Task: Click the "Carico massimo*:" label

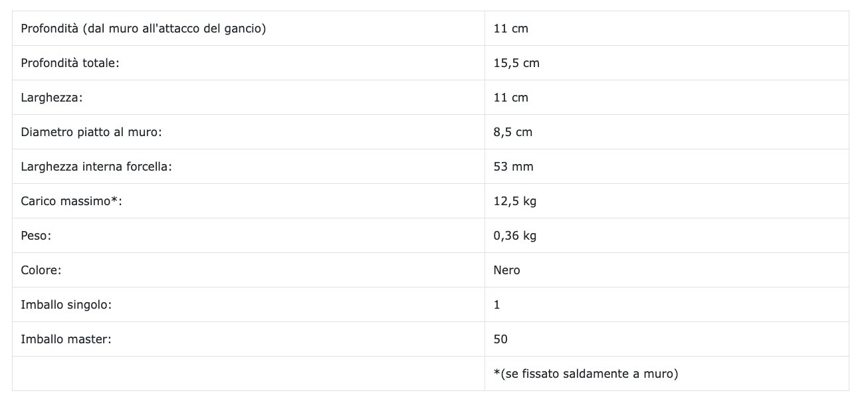Action: tap(72, 201)
